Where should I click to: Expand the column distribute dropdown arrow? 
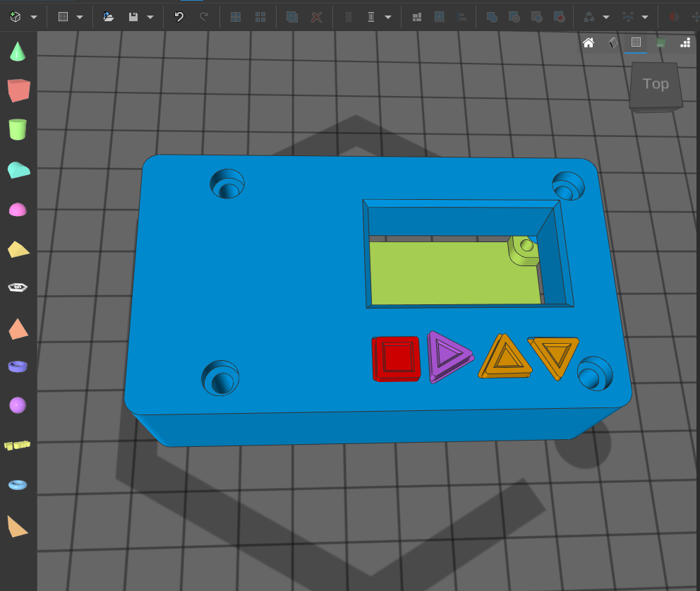pyautogui.click(x=388, y=18)
